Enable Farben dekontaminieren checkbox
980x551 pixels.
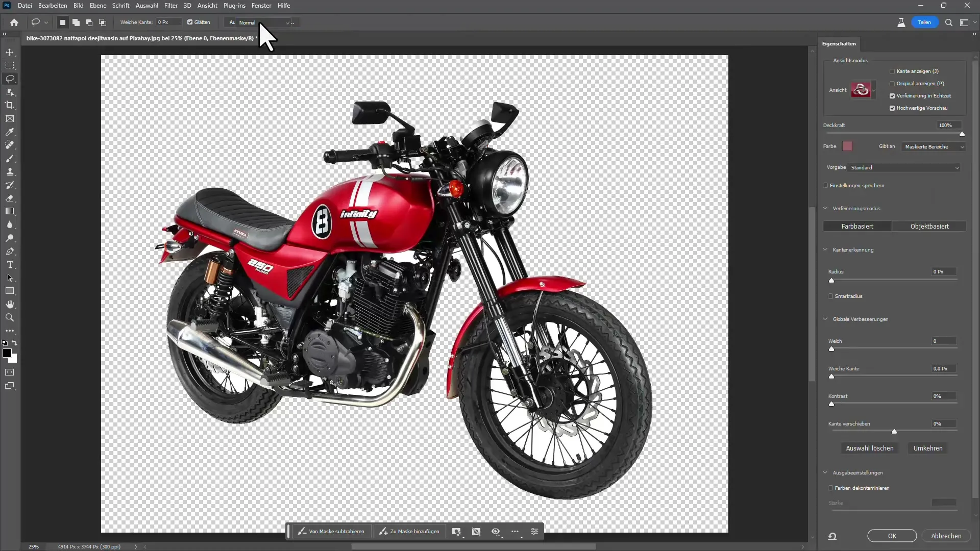pyautogui.click(x=830, y=488)
